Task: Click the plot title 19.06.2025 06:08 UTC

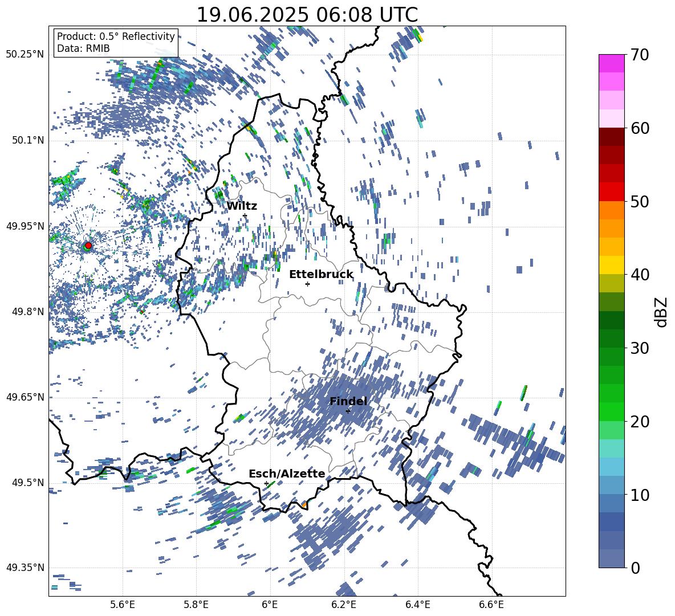Action: tap(307, 15)
